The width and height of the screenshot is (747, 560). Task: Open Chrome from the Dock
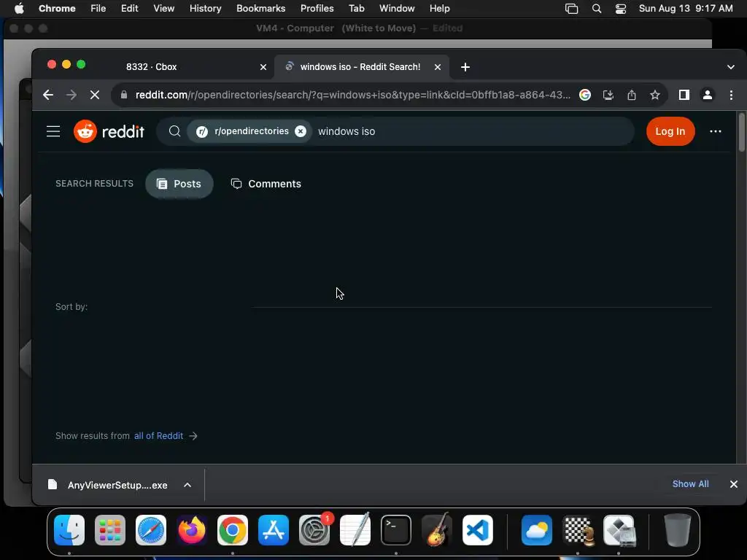pos(233,530)
